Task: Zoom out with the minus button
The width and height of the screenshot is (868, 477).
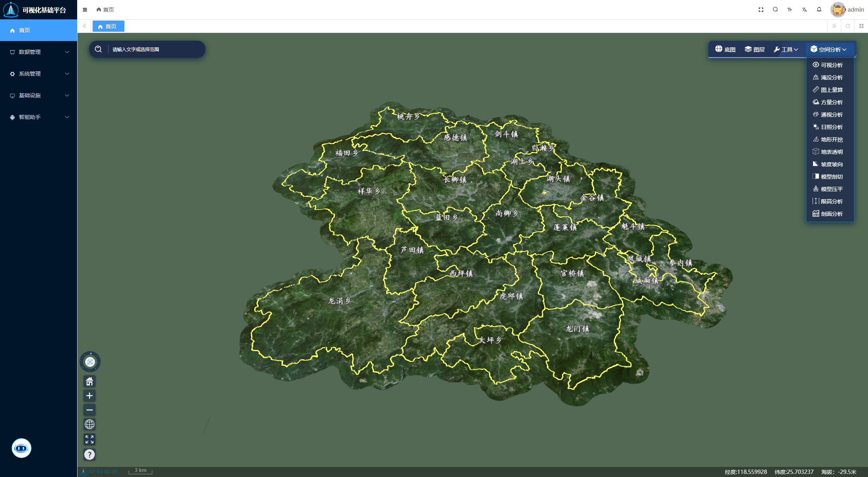Action: (x=90, y=410)
